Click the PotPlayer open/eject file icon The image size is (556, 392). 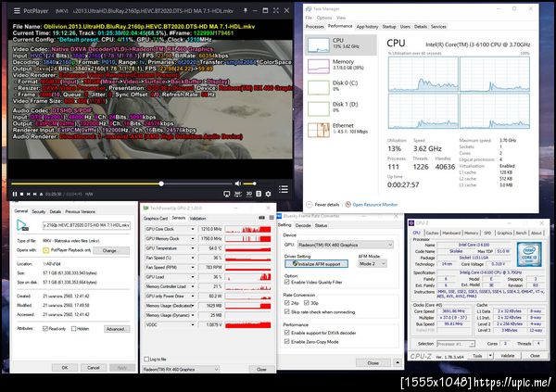(x=41, y=194)
